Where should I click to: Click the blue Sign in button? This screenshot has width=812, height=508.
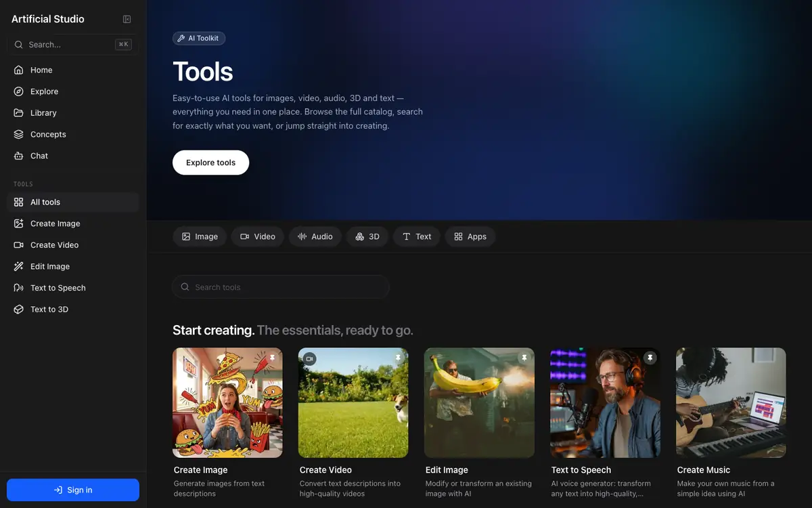pyautogui.click(x=73, y=490)
